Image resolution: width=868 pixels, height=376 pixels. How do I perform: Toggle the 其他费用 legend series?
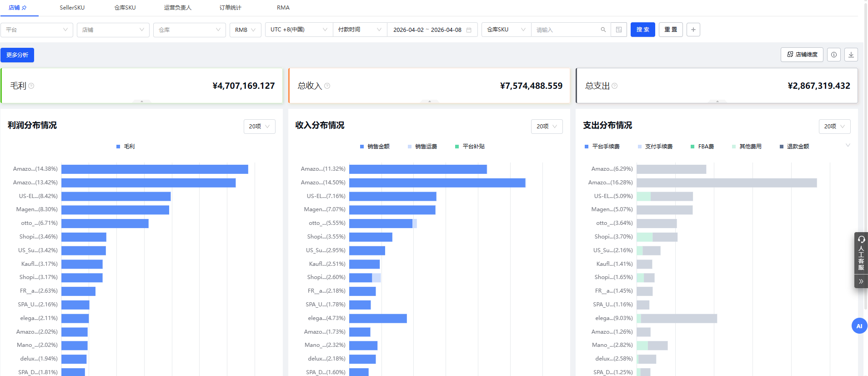coord(747,147)
